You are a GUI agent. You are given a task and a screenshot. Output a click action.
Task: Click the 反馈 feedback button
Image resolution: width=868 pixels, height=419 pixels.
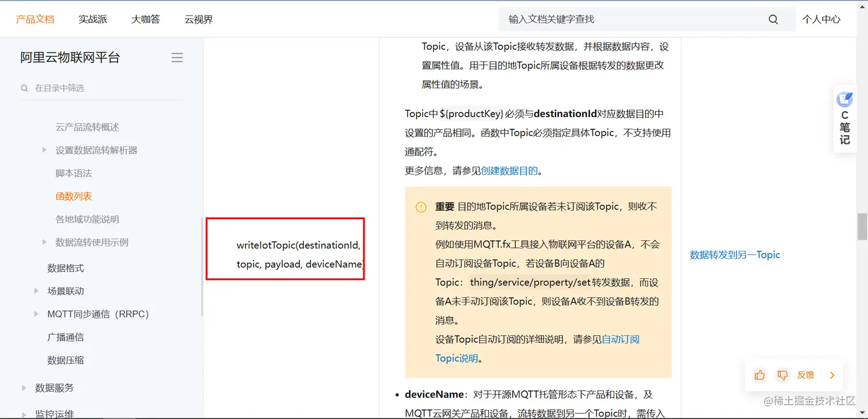click(x=805, y=375)
